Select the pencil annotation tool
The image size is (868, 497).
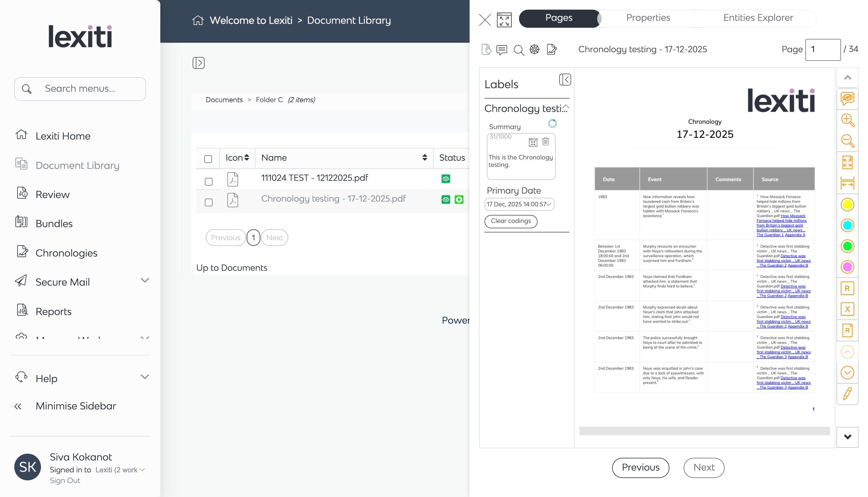click(847, 394)
